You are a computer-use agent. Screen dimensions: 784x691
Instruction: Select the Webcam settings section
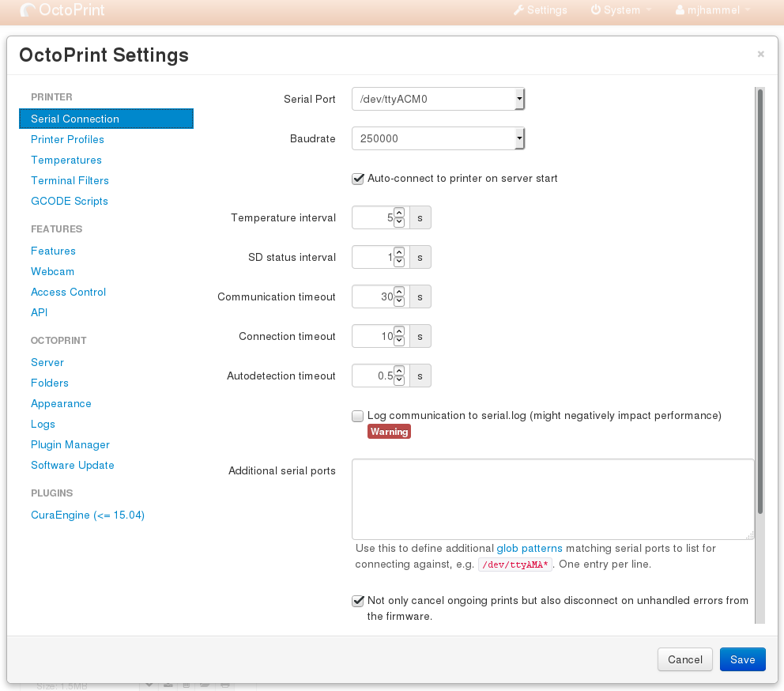(52, 272)
